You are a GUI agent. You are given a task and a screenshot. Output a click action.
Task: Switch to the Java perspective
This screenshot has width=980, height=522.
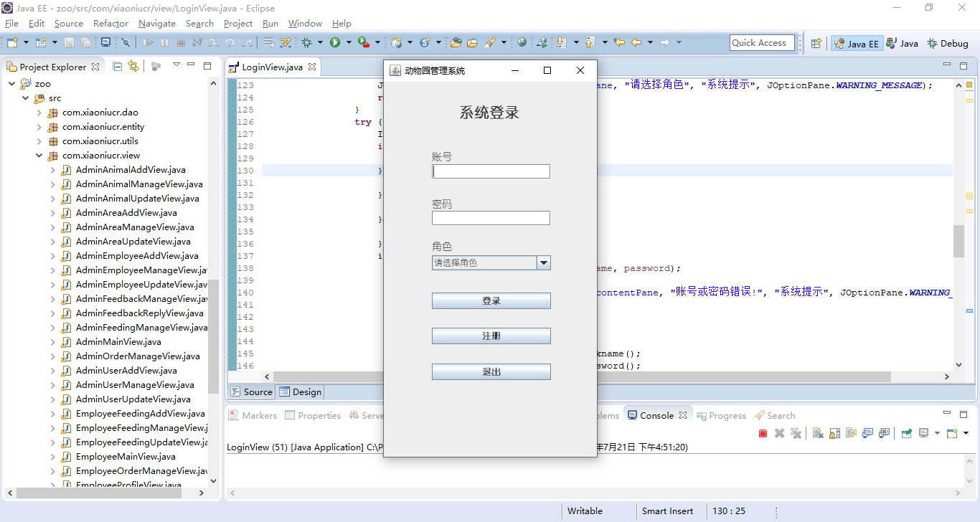902,43
